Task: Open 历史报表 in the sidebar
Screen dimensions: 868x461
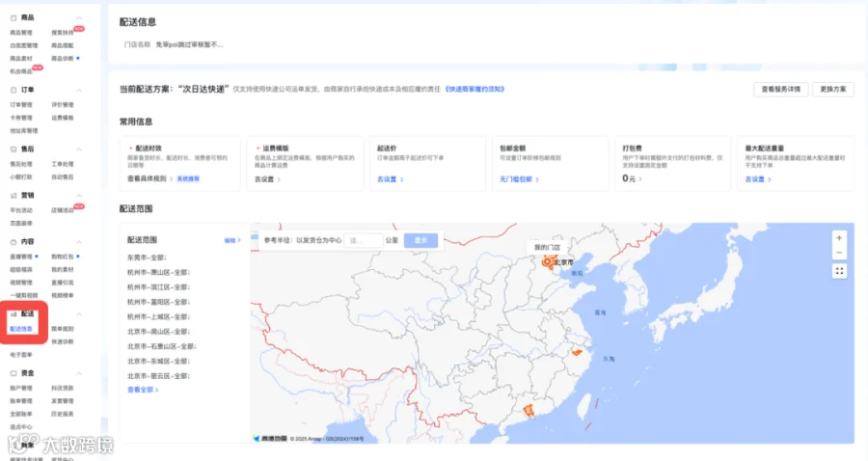Action: tap(62, 414)
